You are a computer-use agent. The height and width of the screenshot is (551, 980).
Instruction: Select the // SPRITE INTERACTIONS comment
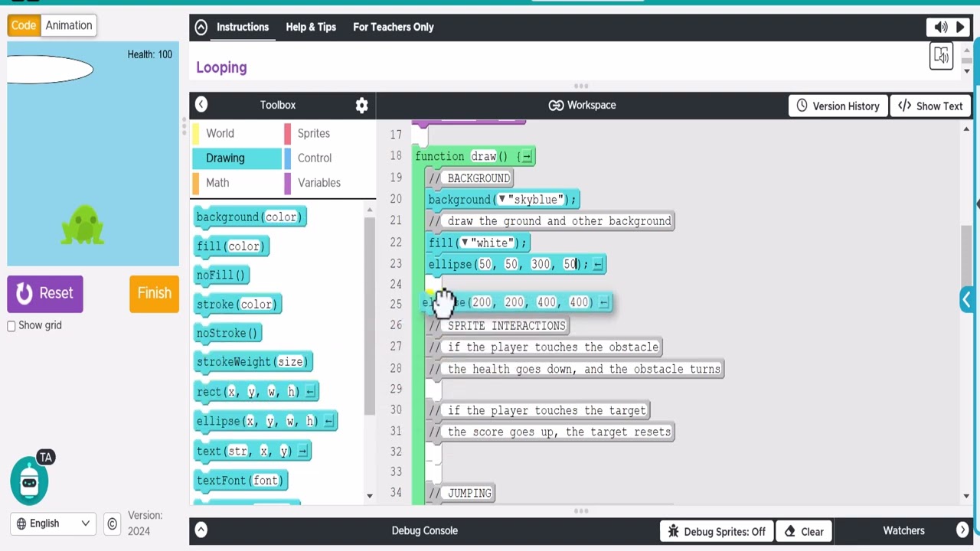pyautogui.click(x=497, y=326)
